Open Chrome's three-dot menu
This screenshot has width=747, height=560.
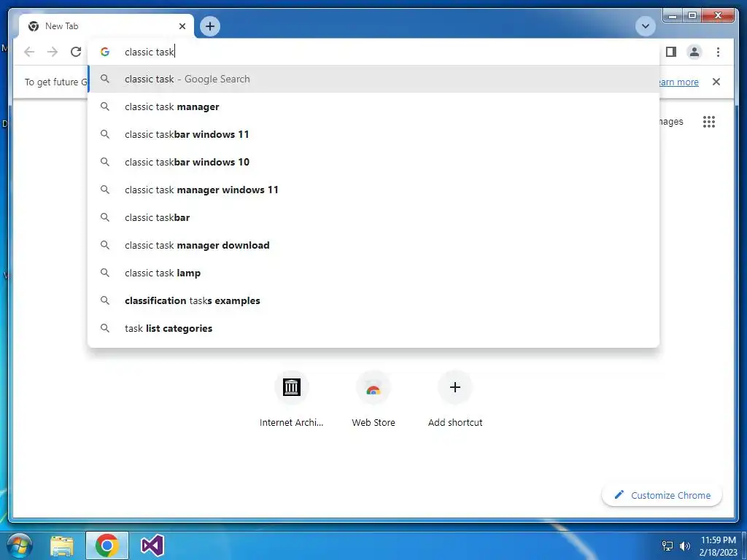point(718,52)
